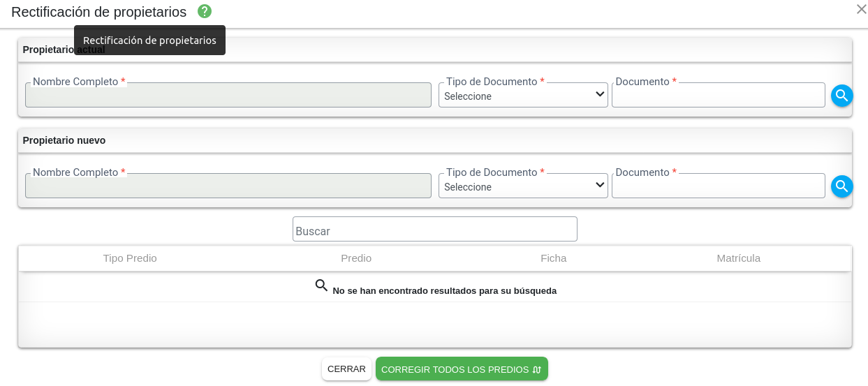Focus the Documento field under Propietario nuevo
This screenshot has width=868, height=386.
(718, 186)
